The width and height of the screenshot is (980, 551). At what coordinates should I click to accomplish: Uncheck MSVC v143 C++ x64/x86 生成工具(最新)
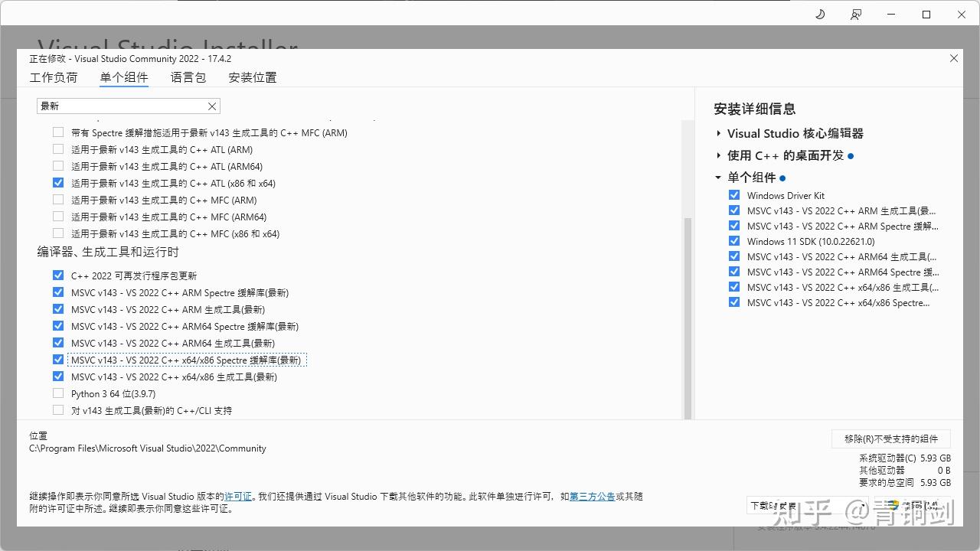(58, 376)
